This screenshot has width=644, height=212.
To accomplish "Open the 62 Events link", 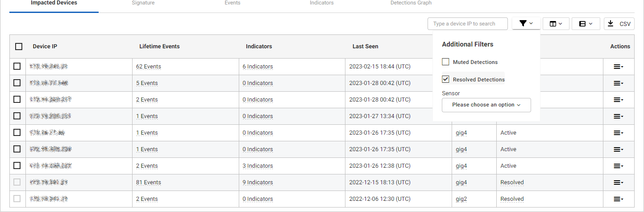I will coord(149,67).
